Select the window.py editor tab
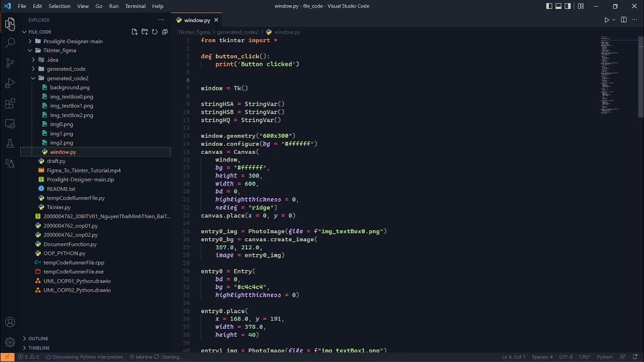 pos(197,20)
